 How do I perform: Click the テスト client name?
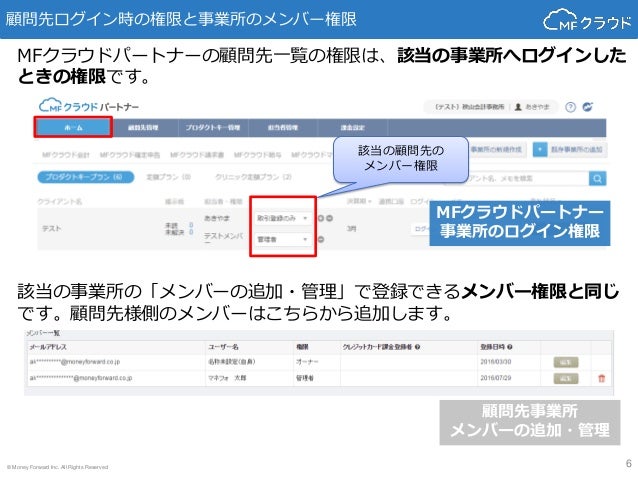(51, 228)
